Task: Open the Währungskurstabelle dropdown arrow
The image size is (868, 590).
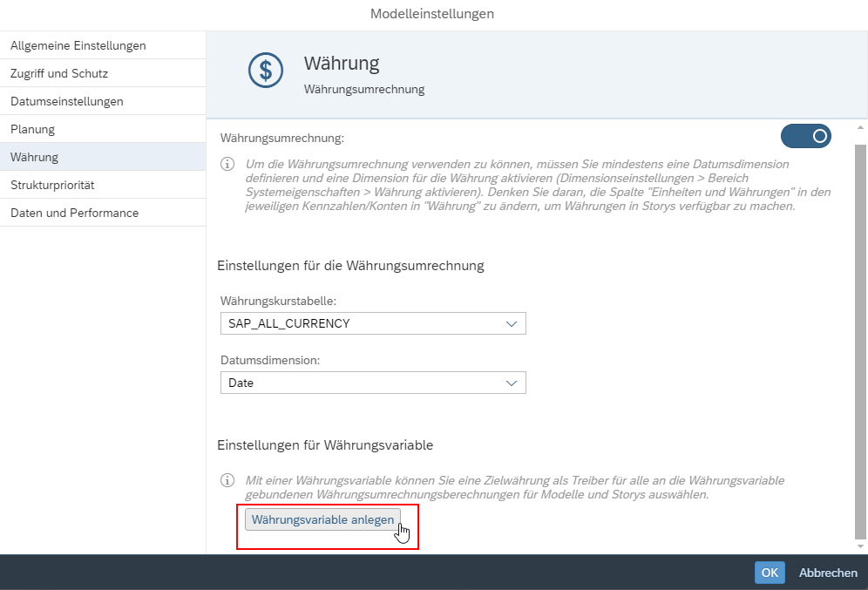Action: point(512,324)
